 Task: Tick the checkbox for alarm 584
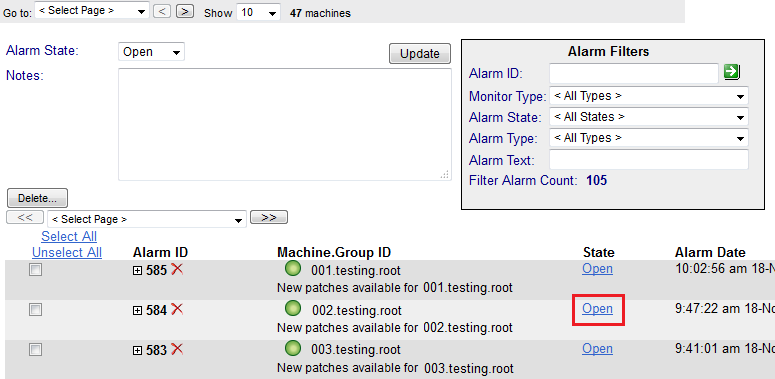36,310
